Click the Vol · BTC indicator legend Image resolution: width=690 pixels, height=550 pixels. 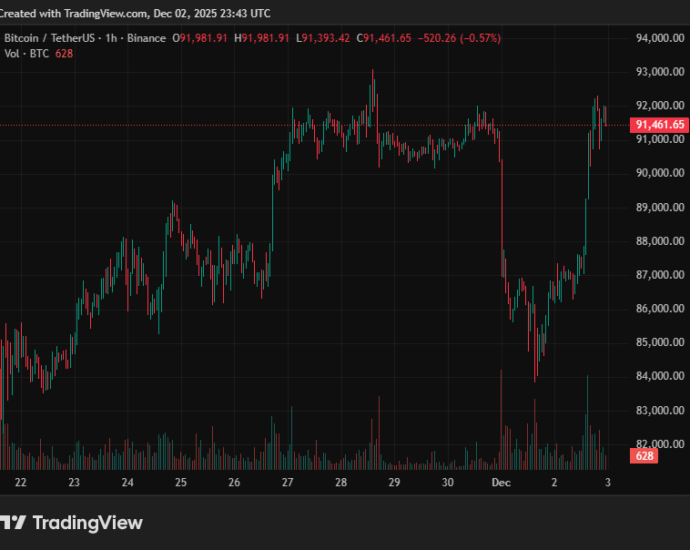tap(28, 53)
